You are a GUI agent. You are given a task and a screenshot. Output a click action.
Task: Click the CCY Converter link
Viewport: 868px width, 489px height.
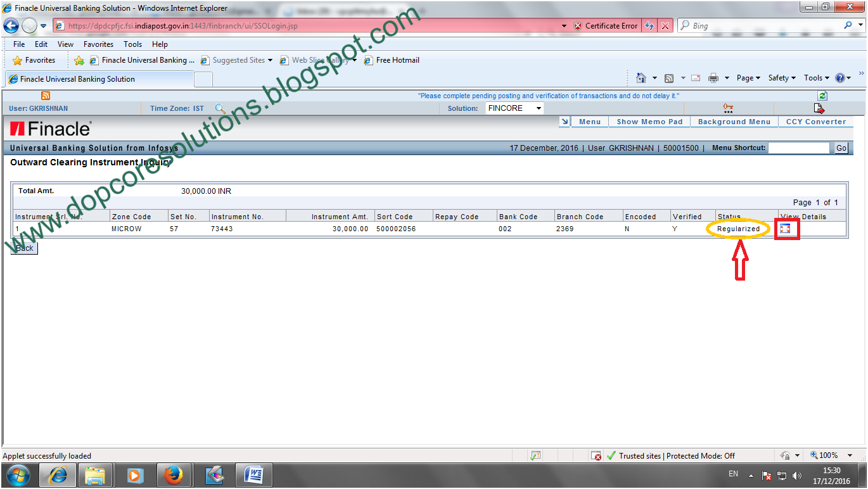pyautogui.click(x=816, y=122)
